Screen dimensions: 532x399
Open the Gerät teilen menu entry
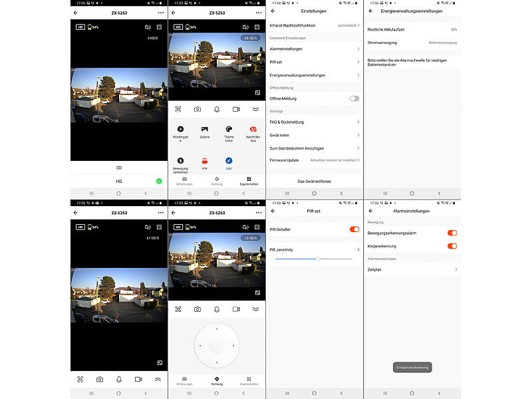(314, 135)
